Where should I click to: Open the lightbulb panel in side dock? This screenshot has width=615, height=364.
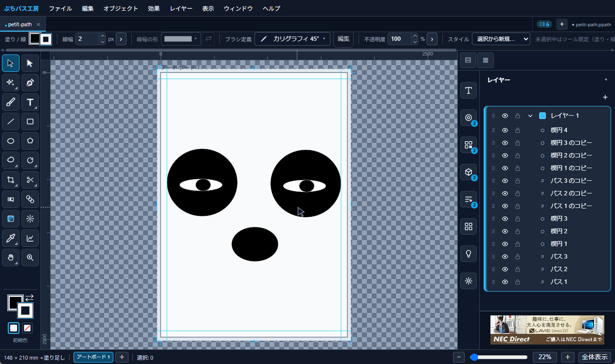tap(469, 253)
